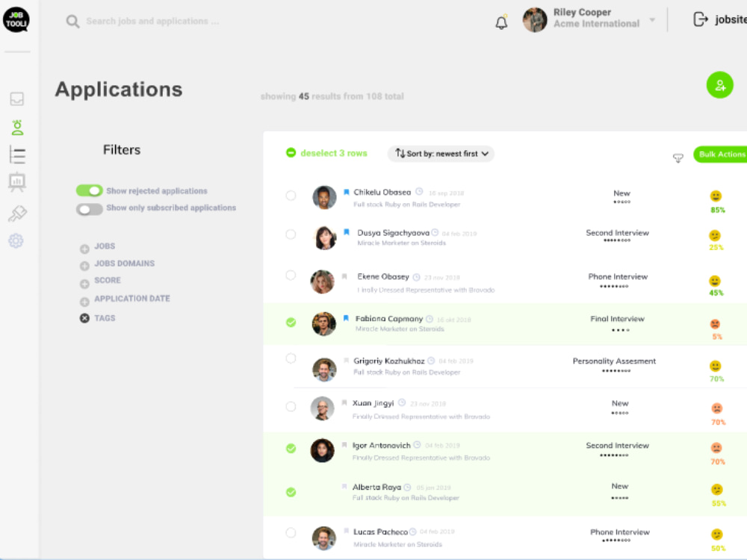This screenshot has width=747, height=560.
Task: Click the jobsite exit icon
Action: tap(701, 19)
